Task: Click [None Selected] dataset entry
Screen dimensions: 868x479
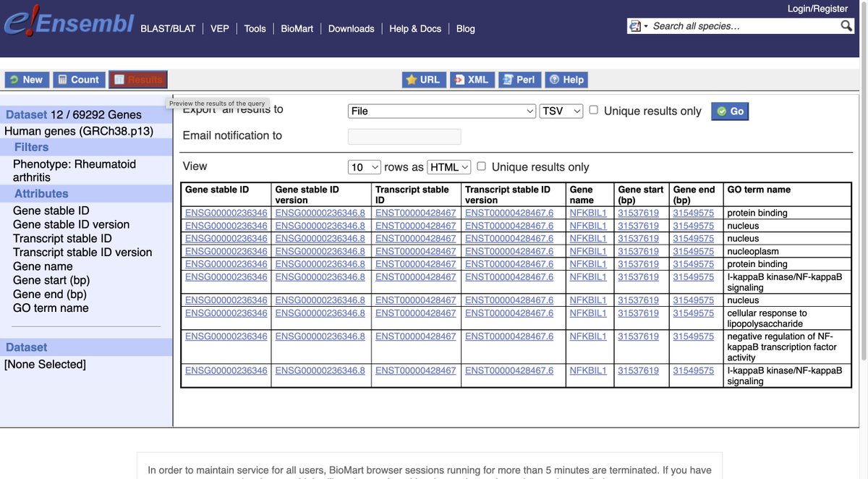Action: 45,364
